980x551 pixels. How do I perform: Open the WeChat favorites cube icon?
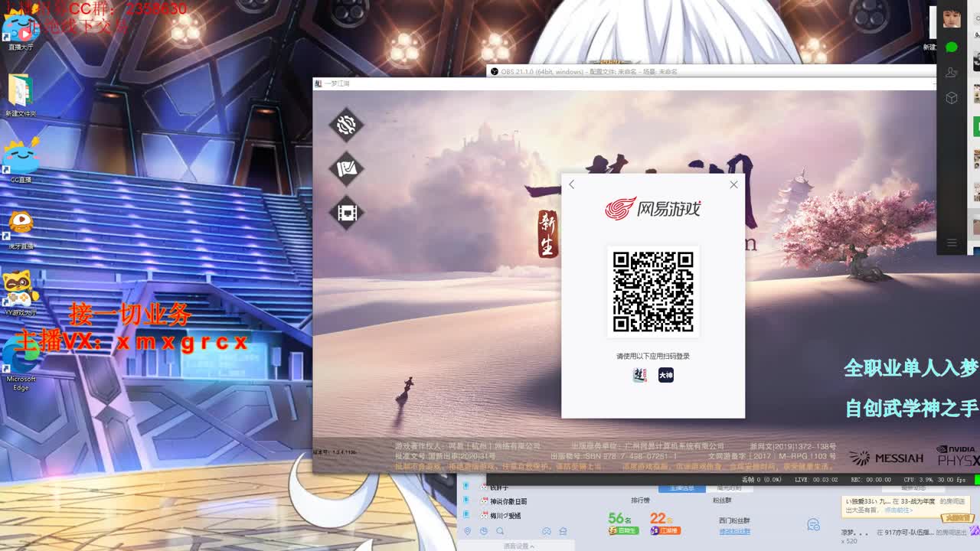point(952,98)
